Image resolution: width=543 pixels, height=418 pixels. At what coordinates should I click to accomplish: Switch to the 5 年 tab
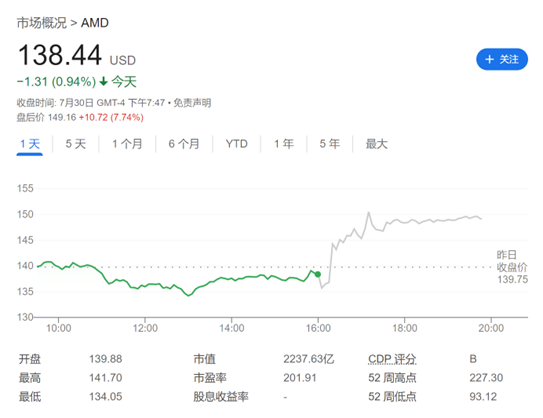[329, 144]
